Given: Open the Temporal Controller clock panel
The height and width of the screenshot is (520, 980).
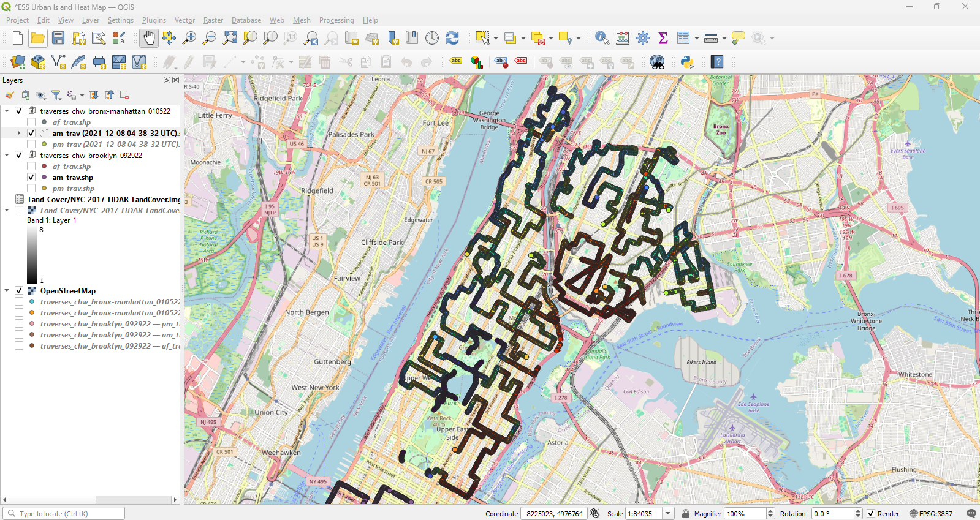Looking at the screenshot, I should click(x=432, y=38).
